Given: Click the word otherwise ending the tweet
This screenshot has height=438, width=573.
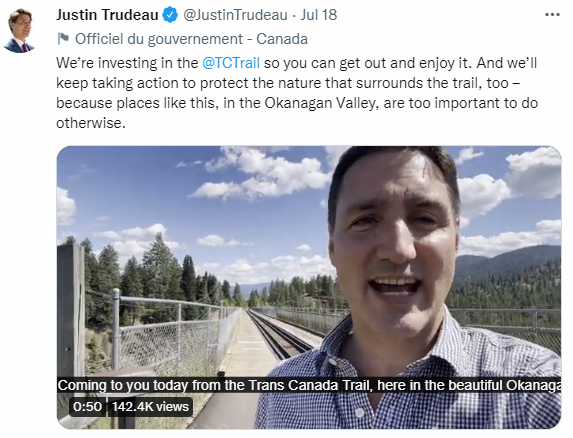Looking at the screenshot, I should click(89, 123).
